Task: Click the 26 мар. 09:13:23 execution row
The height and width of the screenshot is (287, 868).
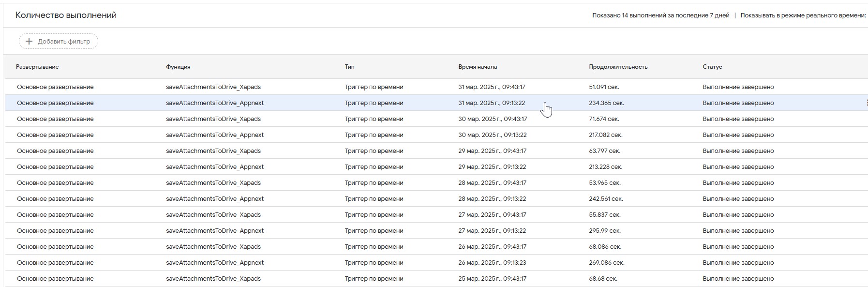Action: point(436,263)
